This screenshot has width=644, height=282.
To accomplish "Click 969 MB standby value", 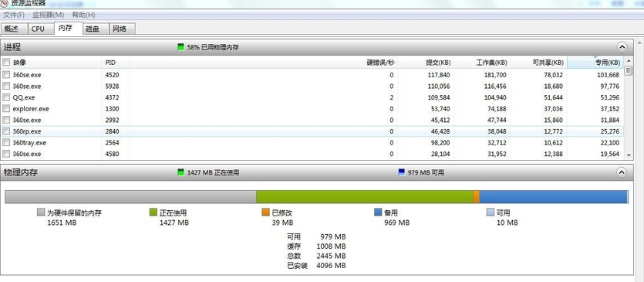I will [x=397, y=223].
